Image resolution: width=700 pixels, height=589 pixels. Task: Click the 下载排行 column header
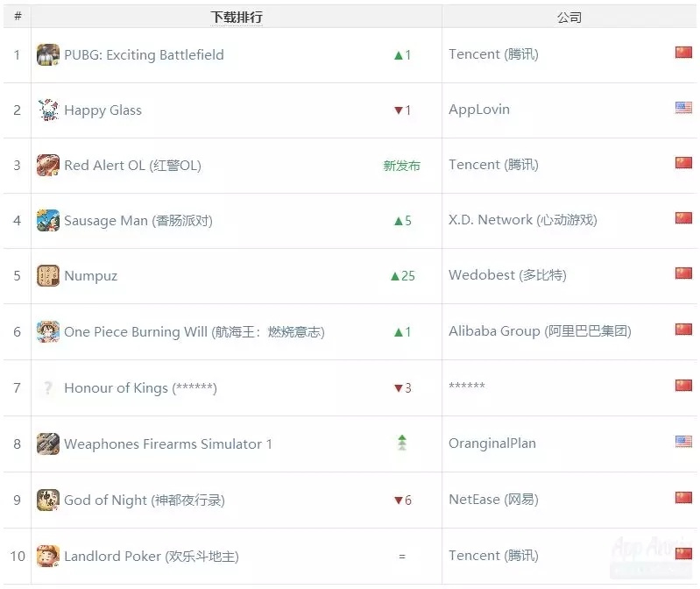pyautogui.click(x=237, y=17)
